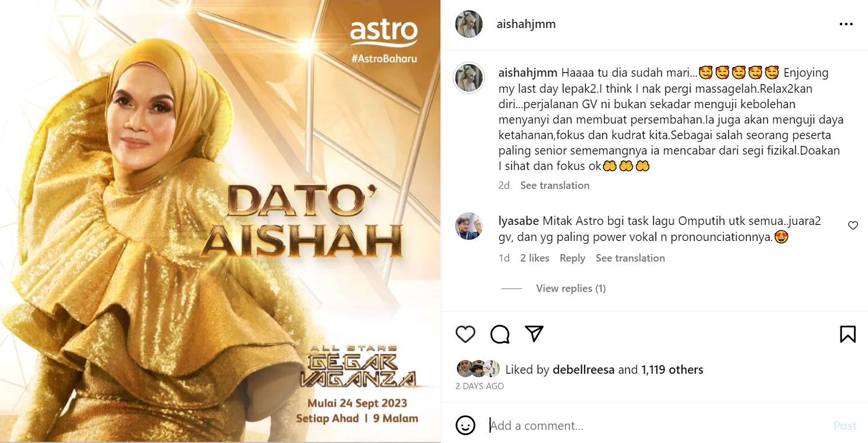Click the Post button
The height and width of the screenshot is (443, 868).
click(845, 426)
